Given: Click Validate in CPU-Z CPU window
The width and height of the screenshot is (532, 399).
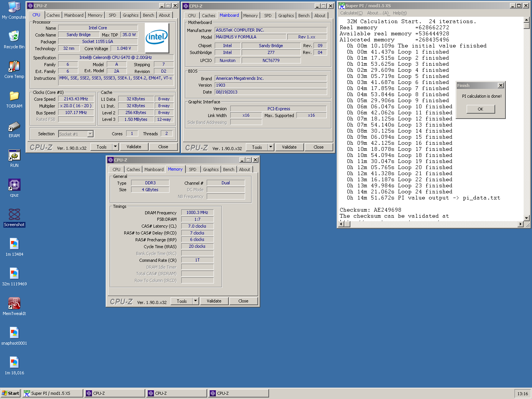Looking at the screenshot, I should click(x=134, y=147).
